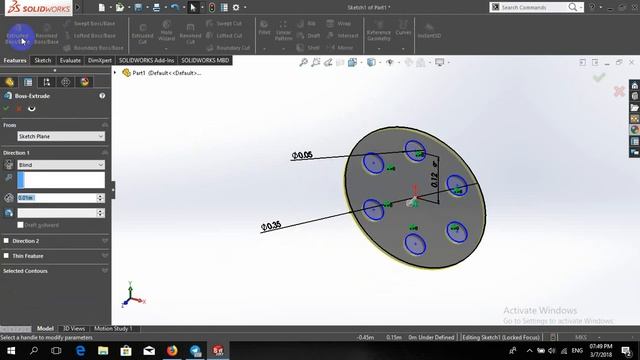640x360 pixels.
Task: Open the Blind end condition dropdown
Action: (x=61, y=164)
